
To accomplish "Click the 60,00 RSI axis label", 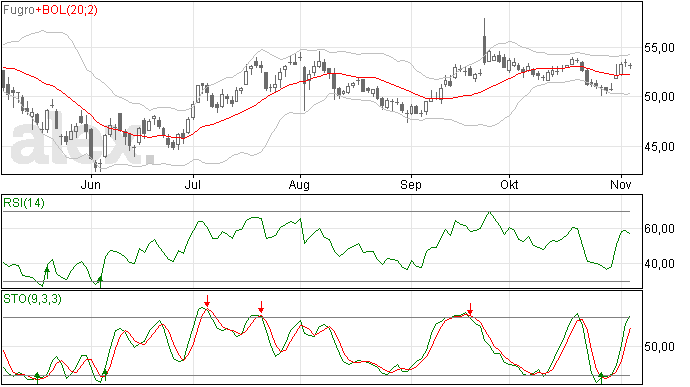I will tap(659, 229).
